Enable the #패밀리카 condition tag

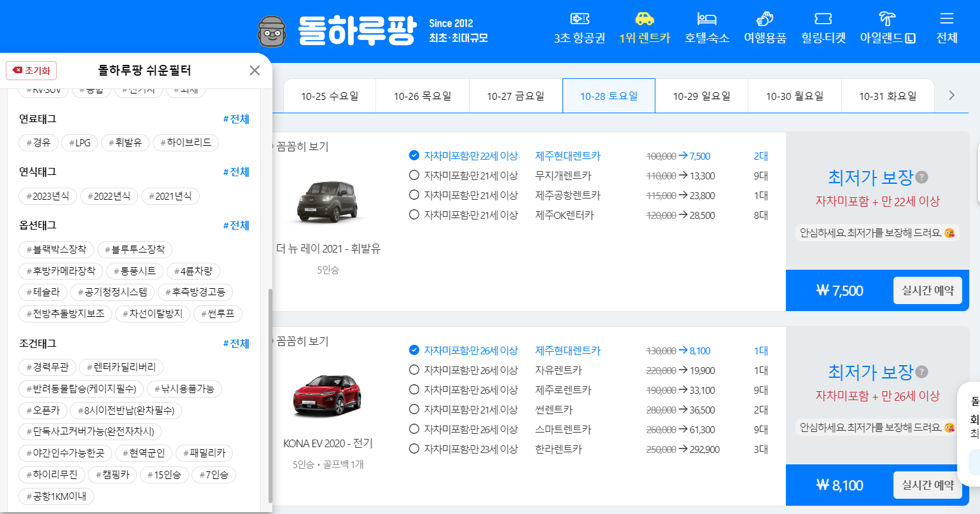pyautogui.click(x=204, y=453)
